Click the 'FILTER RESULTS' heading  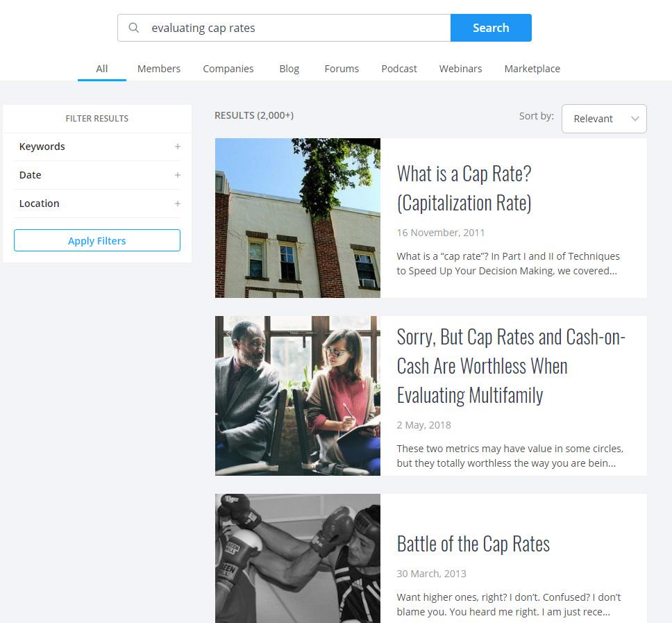(97, 118)
